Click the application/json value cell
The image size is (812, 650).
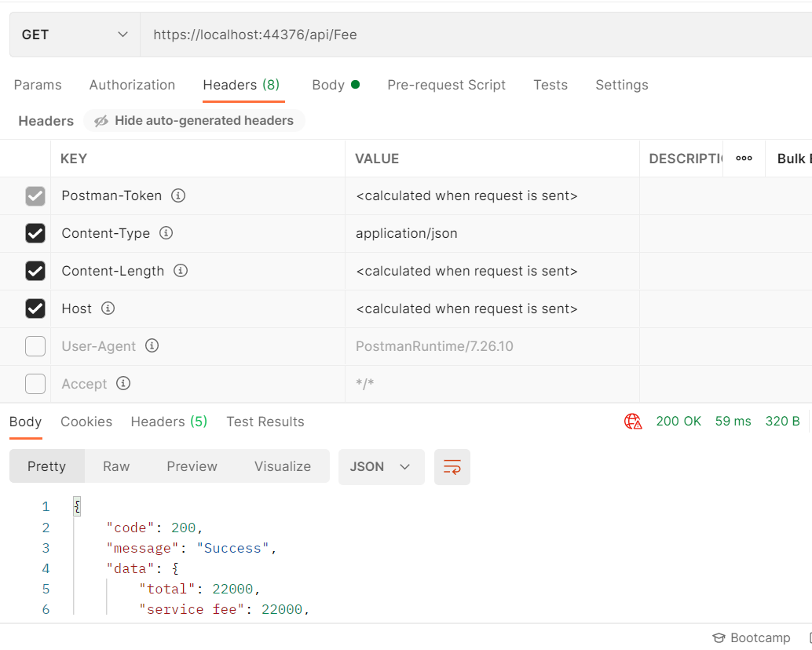coord(492,233)
